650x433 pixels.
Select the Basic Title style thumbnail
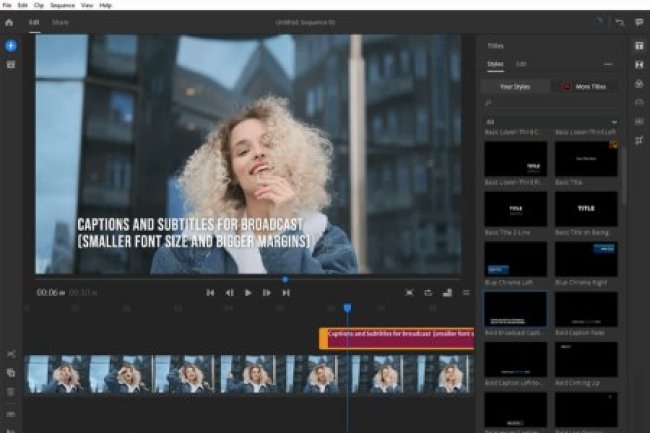586,158
